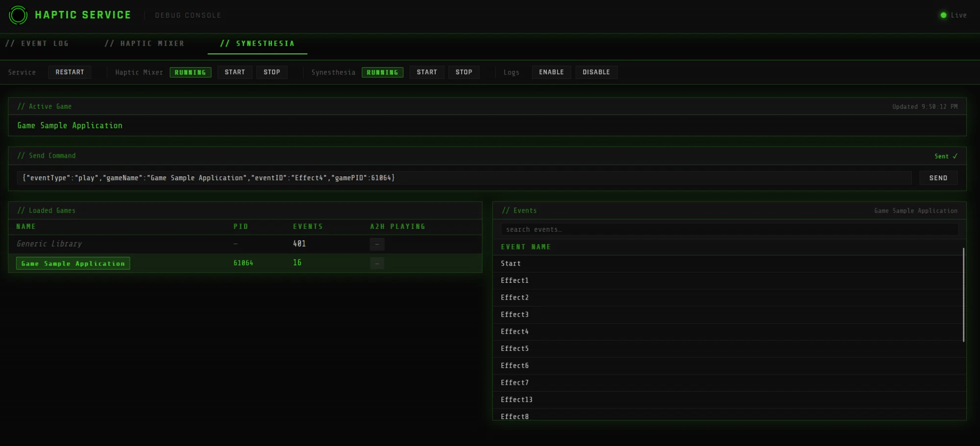Click the Synesthesia RUNNING status badge
This screenshot has width=980, height=446.
tap(383, 73)
